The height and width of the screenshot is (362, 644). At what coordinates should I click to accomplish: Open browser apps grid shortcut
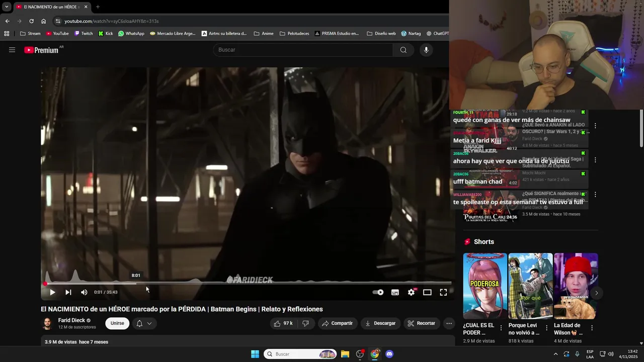coord(7,34)
